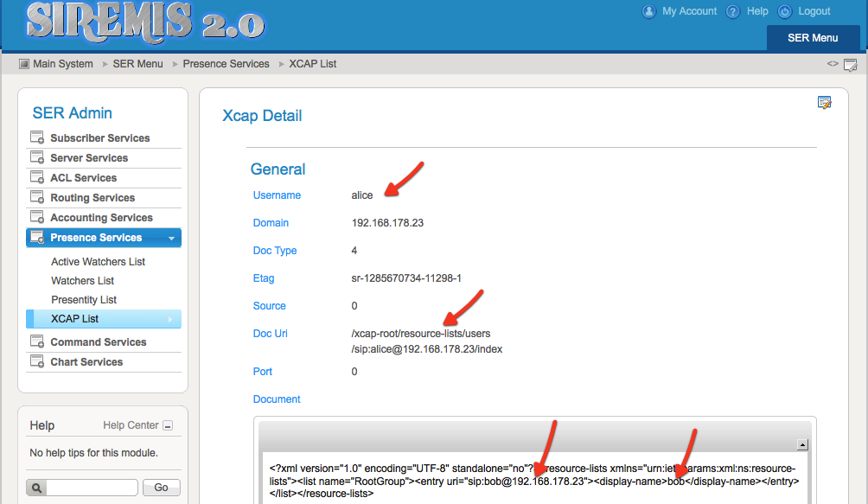Select Active Watchers List

pyautogui.click(x=98, y=262)
